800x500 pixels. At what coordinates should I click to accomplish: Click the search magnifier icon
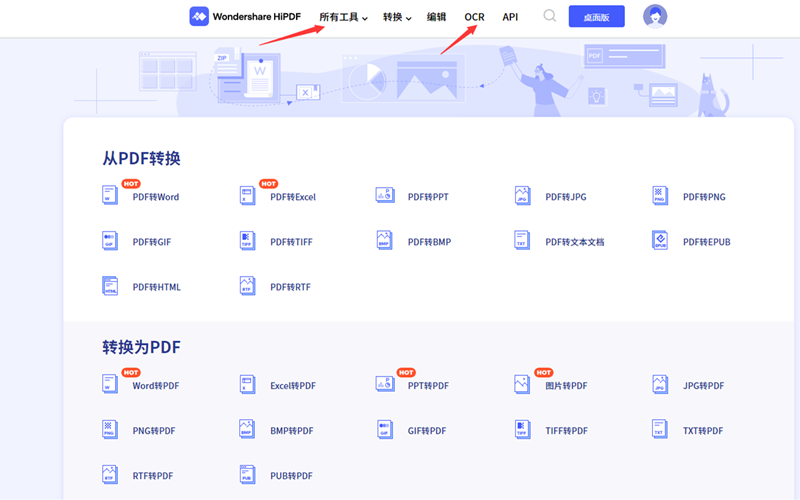pos(550,16)
